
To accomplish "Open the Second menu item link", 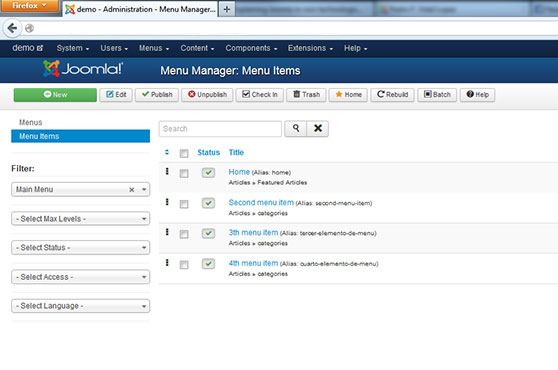I will pos(261,202).
